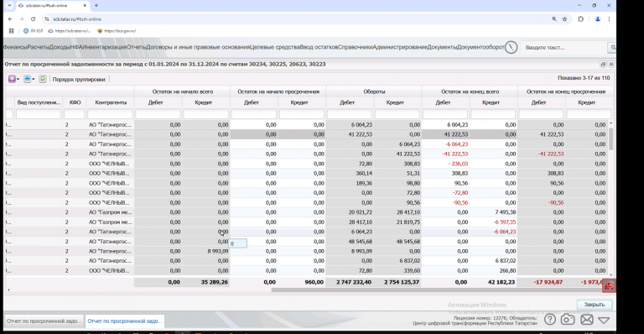Open the Документооборот menu
The width and height of the screenshot is (644, 334).
[x=480, y=47]
